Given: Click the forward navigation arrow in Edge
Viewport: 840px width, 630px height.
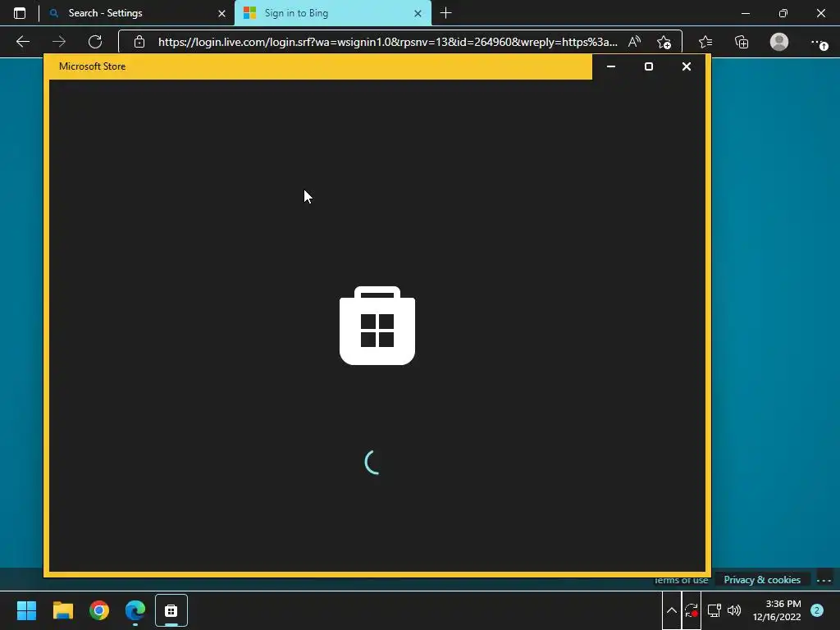Looking at the screenshot, I should coord(59,42).
